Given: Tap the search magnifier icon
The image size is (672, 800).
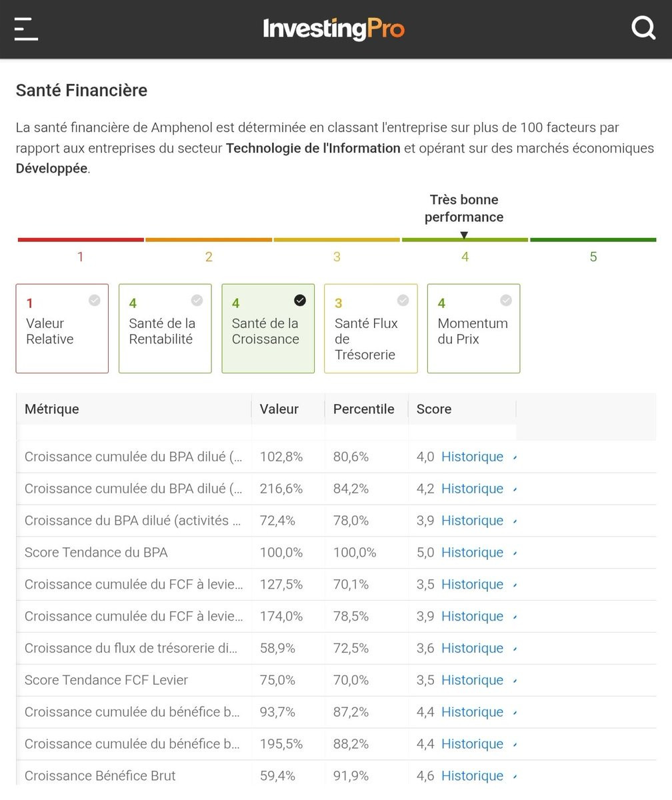Looking at the screenshot, I should point(643,28).
